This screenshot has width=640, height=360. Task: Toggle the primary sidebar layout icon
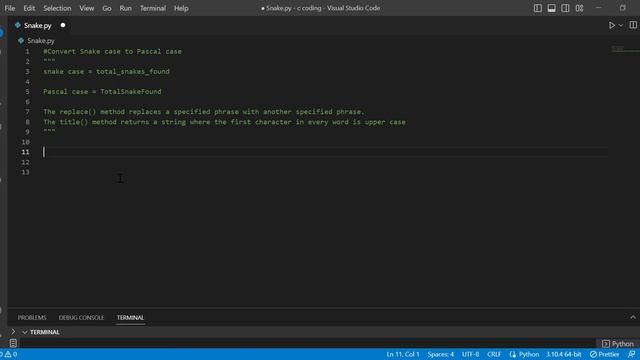(x=538, y=8)
